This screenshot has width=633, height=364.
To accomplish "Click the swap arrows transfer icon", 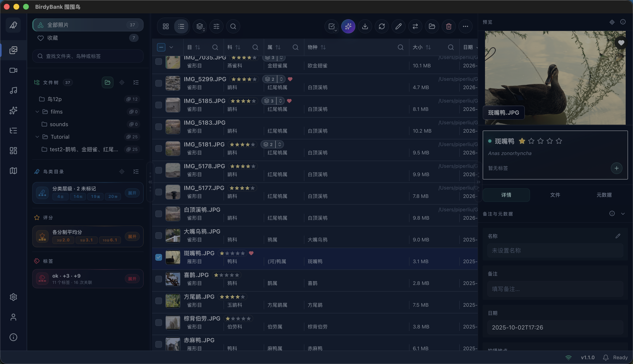I will (x=415, y=26).
